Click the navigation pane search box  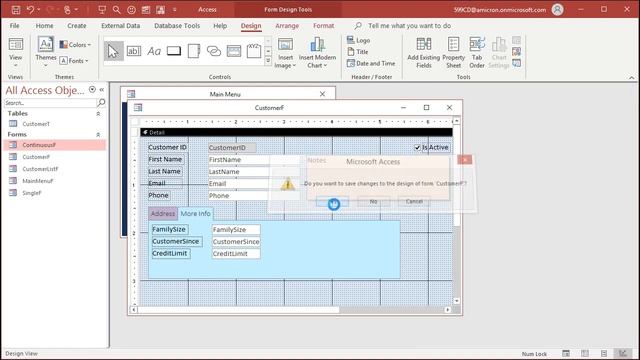click(50, 103)
